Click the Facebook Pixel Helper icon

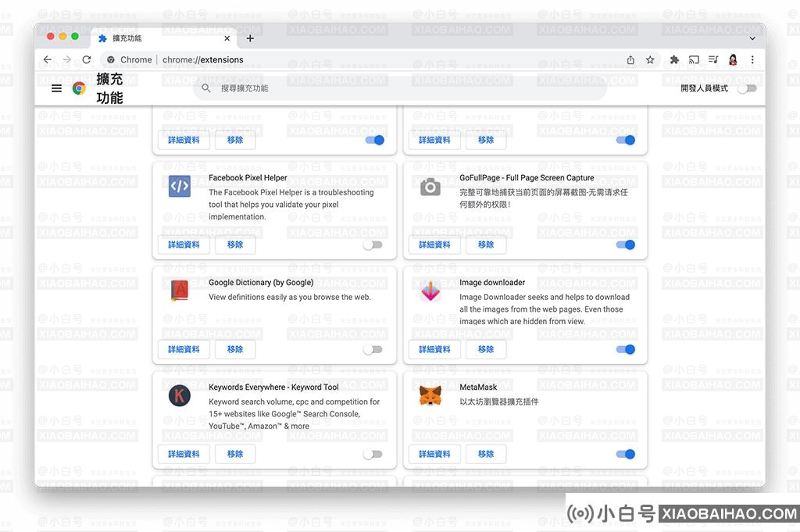click(180, 186)
